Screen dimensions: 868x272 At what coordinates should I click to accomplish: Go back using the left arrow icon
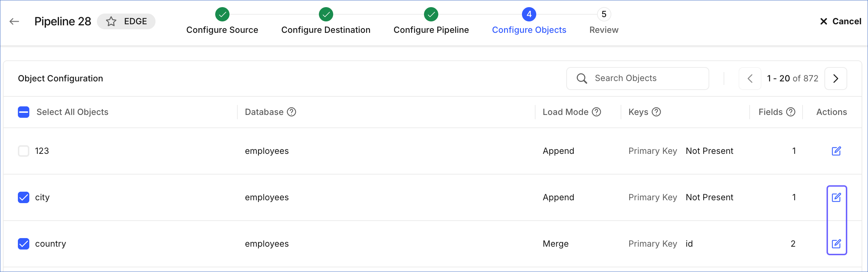[x=14, y=21]
